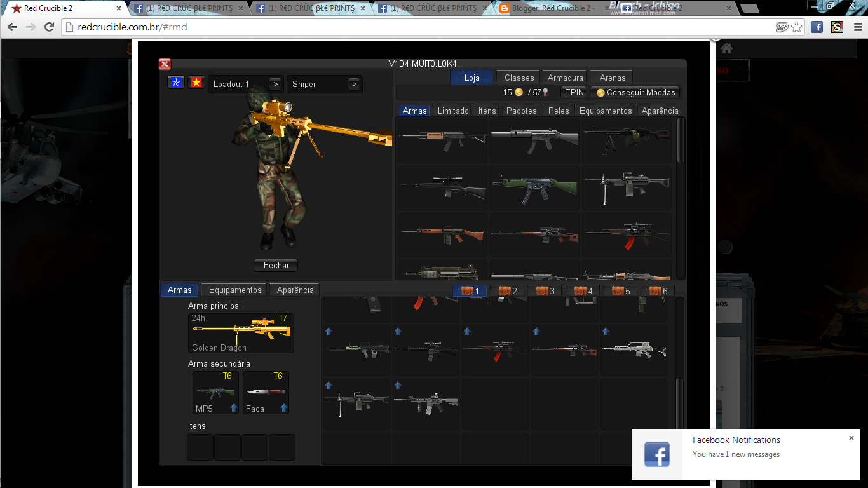Pick the shop wooden battle rifle without scope
868x488 pixels.
click(x=442, y=234)
